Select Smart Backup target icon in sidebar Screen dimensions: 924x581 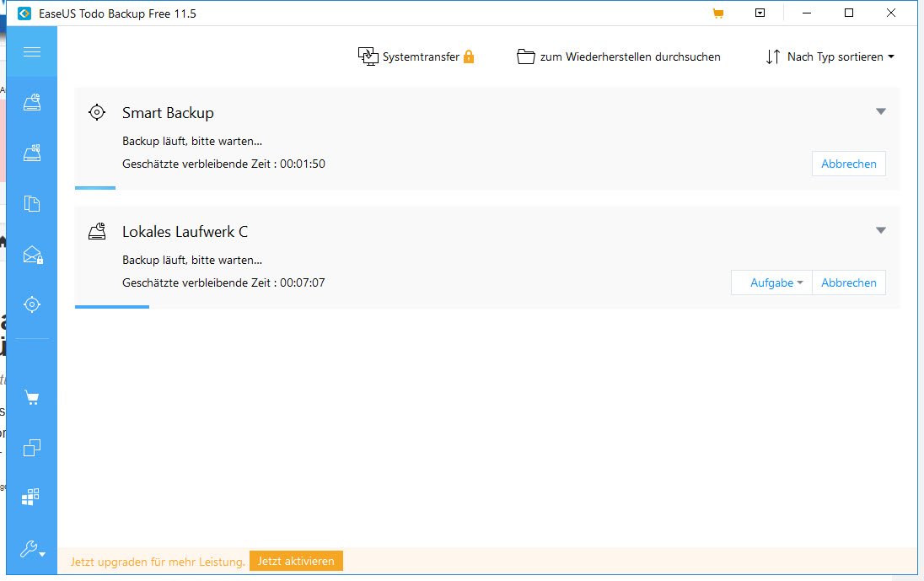(x=32, y=304)
